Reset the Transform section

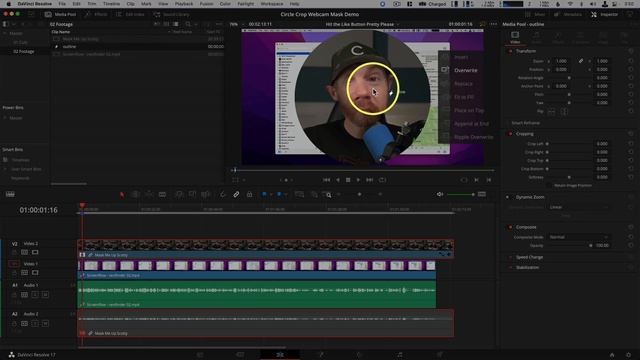click(631, 51)
